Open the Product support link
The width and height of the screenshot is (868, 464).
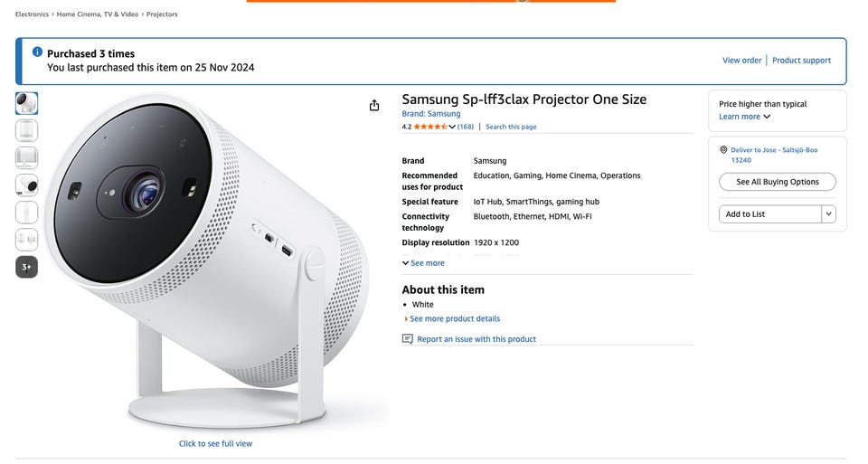pos(801,61)
